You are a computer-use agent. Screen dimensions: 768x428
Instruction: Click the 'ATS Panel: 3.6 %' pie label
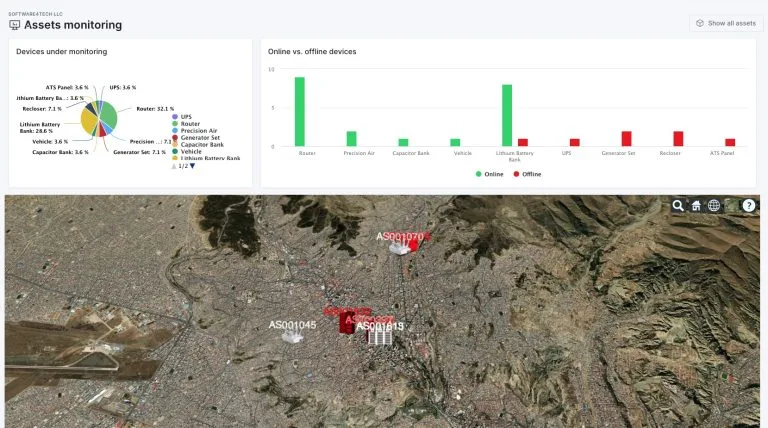67,88
